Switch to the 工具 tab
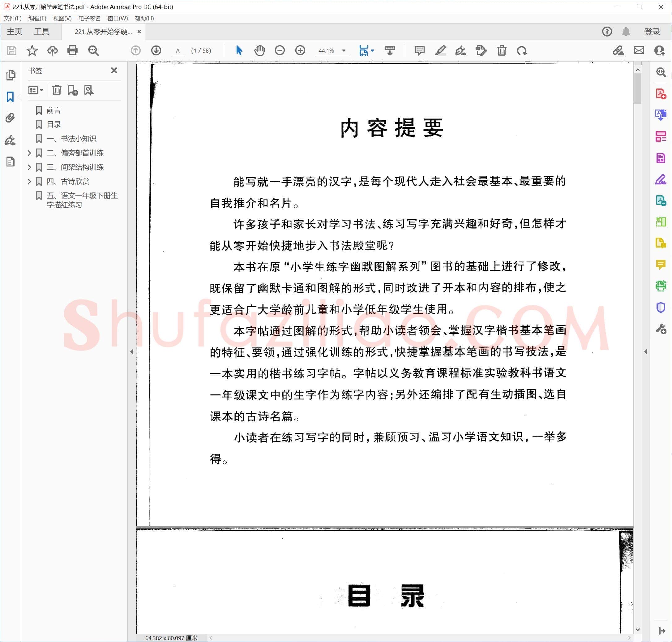Viewport: 672px width, 642px height. (42, 32)
